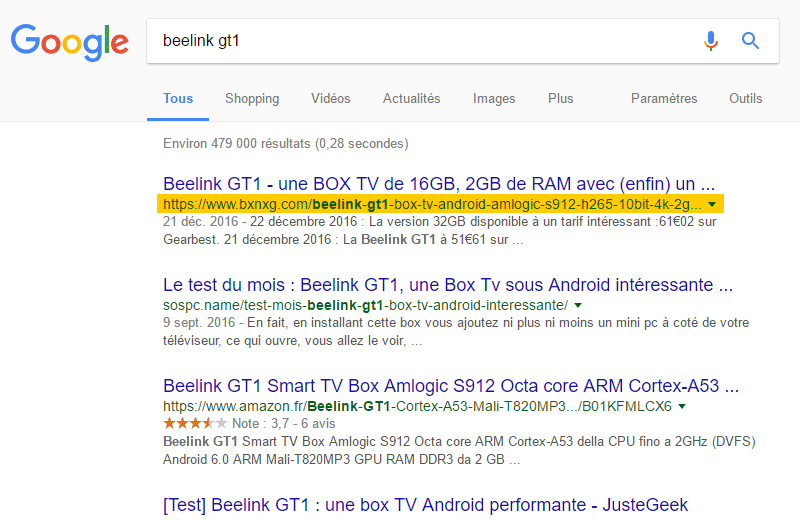The height and width of the screenshot is (520, 800).
Task: Click the Amazon snippet starting Beelink GT1 Smart TV
Action: [459, 450]
